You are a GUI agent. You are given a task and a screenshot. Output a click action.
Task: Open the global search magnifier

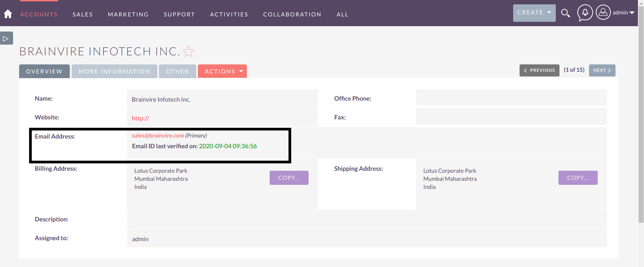(x=566, y=13)
